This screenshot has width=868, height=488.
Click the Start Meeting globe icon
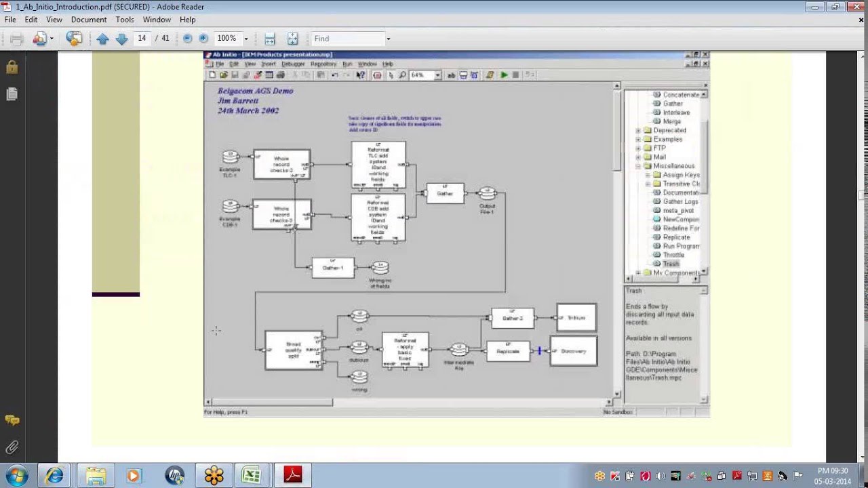click(74, 39)
